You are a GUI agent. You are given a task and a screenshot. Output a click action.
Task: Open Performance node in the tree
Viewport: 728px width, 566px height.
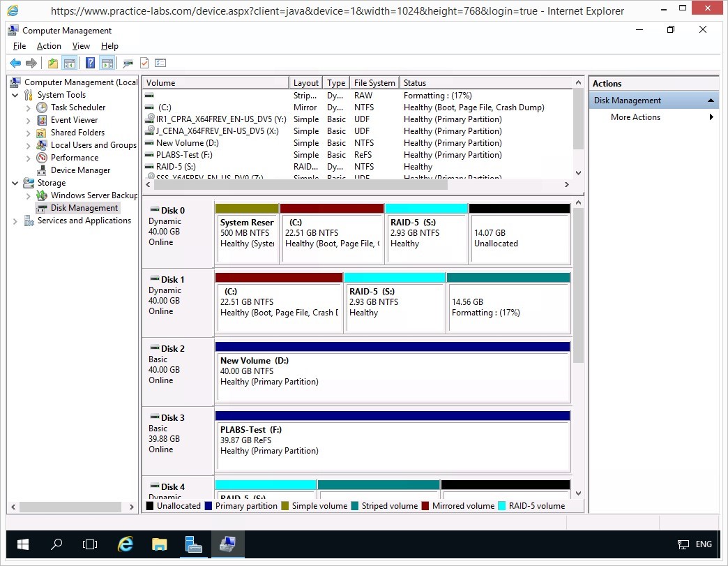[74, 158]
